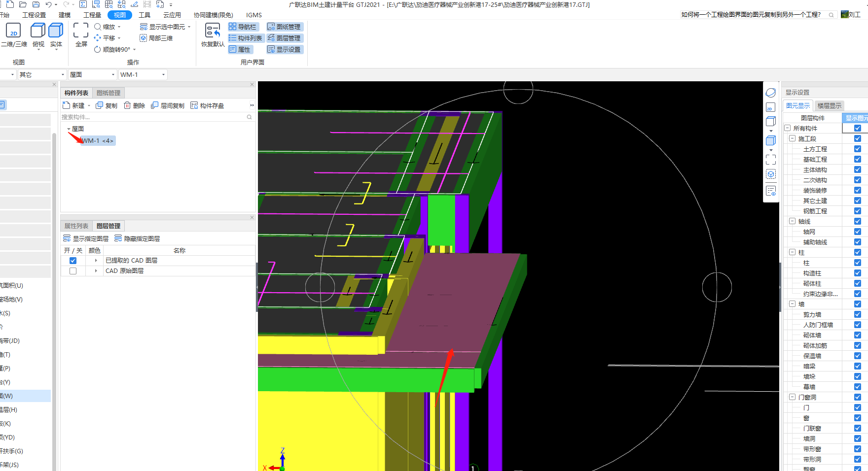Screen dimensions: 868x471
Task: Switch to 二维/三维 view mode
Action: 14,35
